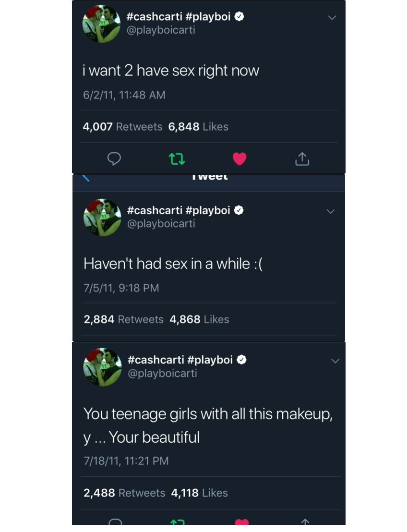Reply to the 'i want 2' tweet

click(114, 158)
